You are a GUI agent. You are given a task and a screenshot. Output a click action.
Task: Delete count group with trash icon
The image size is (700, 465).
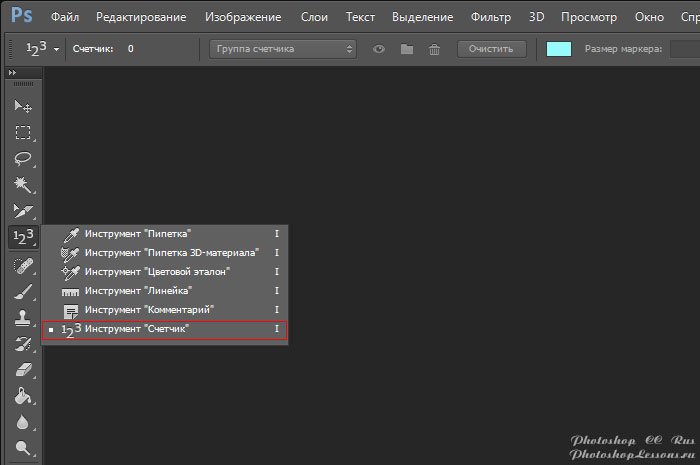(x=433, y=49)
